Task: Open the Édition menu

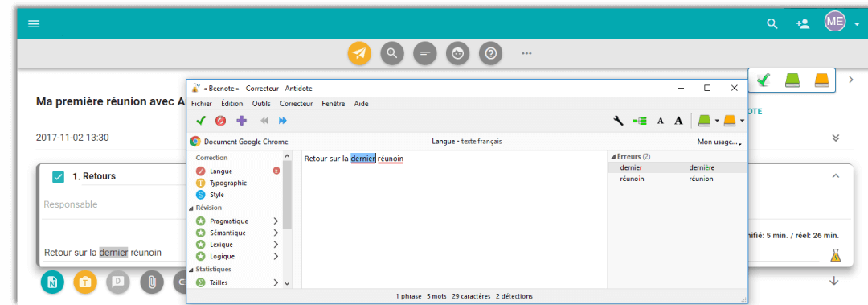Action: [x=232, y=104]
